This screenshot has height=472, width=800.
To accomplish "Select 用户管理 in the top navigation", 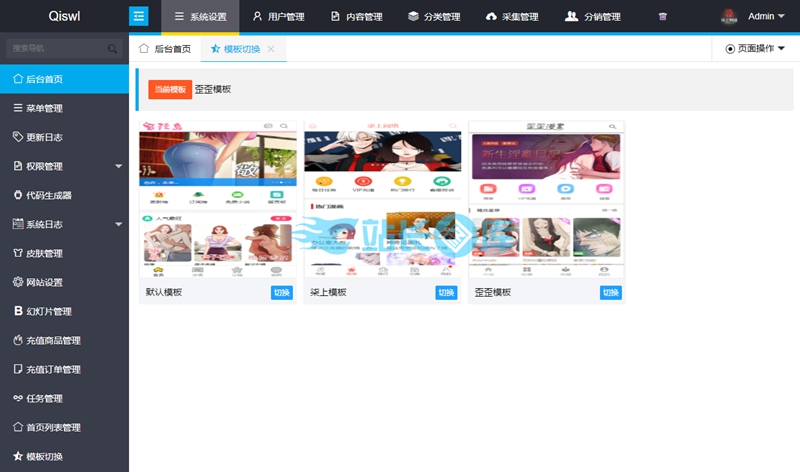I will pyautogui.click(x=278, y=17).
